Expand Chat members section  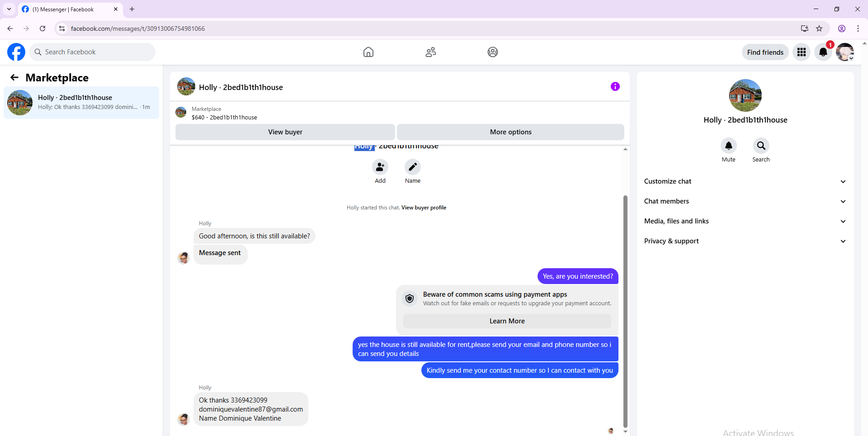click(x=745, y=201)
